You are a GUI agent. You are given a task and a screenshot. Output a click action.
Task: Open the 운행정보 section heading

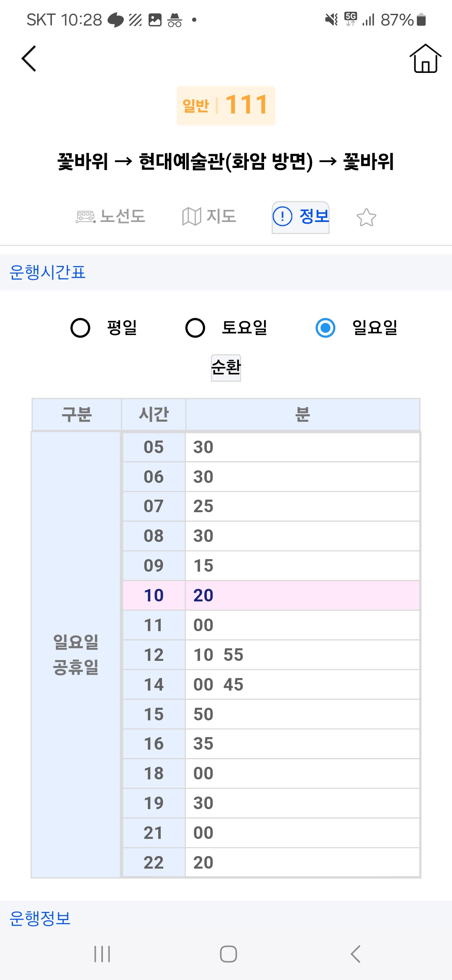pos(40,918)
